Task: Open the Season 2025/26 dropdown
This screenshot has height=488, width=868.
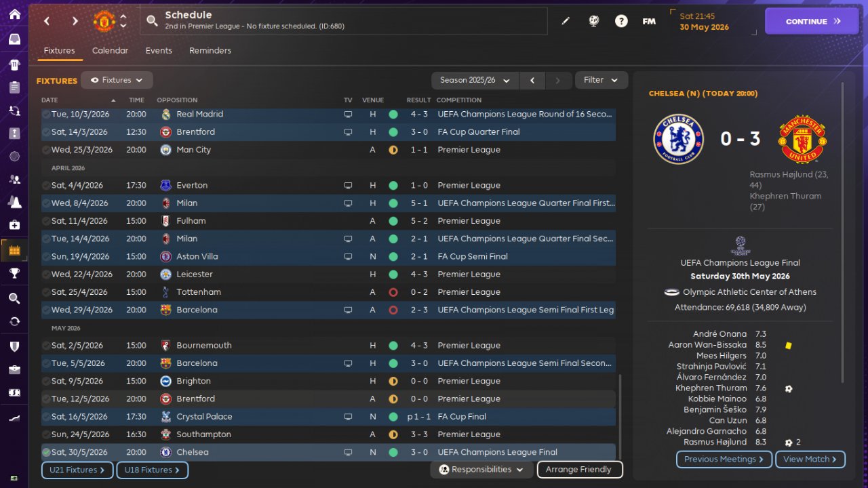Action: [475, 80]
